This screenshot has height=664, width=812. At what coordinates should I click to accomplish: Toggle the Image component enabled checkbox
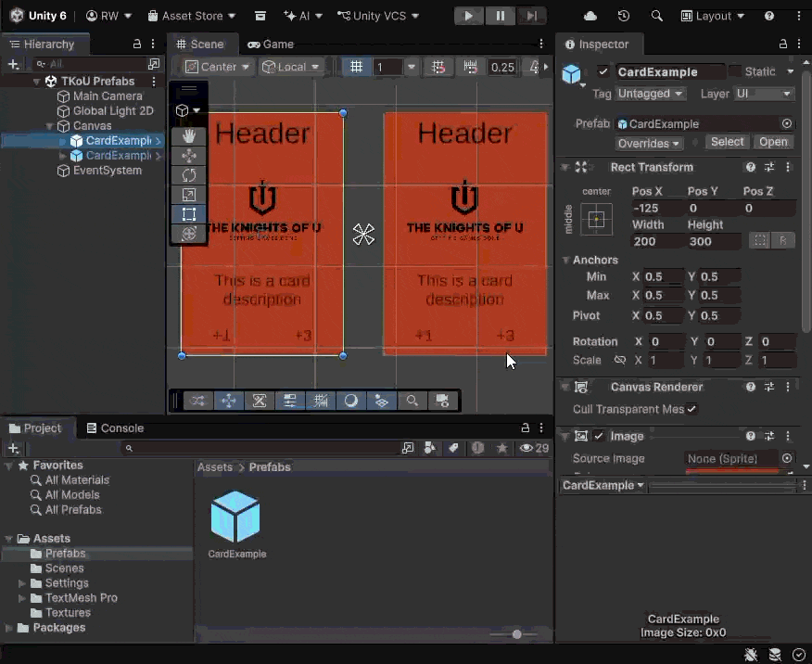click(599, 436)
